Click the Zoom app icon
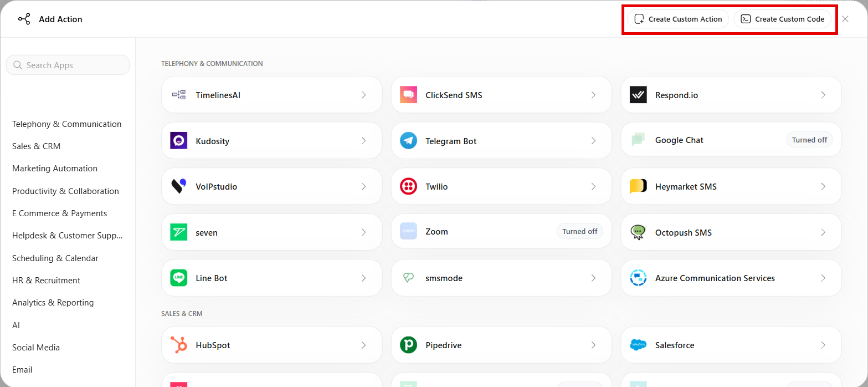The width and height of the screenshot is (868, 387). pos(408,231)
